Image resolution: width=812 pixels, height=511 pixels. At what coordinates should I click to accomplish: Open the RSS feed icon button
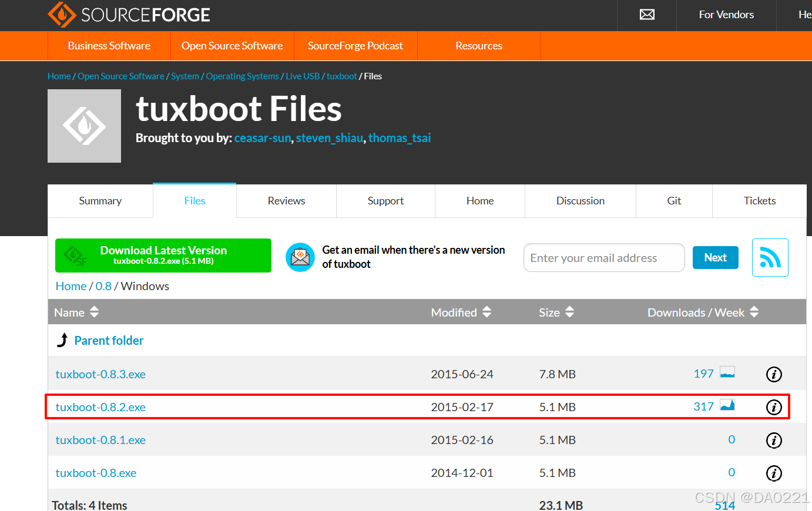coord(770,257)
